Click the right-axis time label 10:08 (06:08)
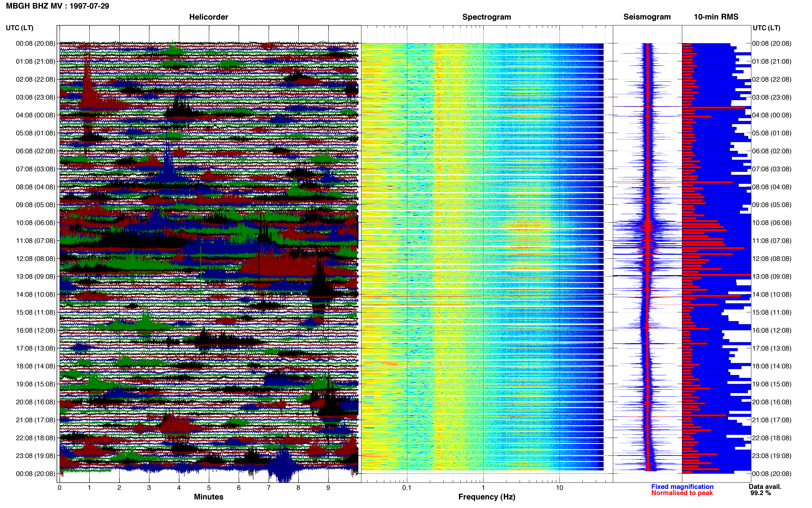 (772, 223)
